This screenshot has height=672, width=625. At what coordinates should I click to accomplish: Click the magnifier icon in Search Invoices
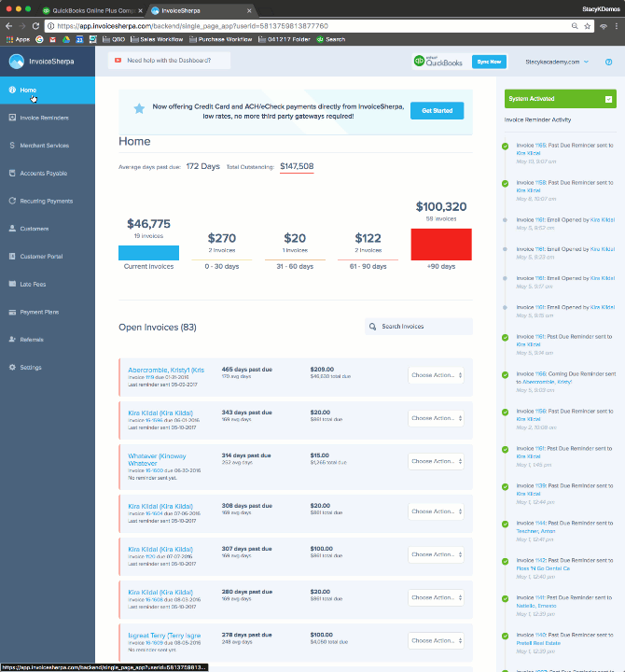373,327
